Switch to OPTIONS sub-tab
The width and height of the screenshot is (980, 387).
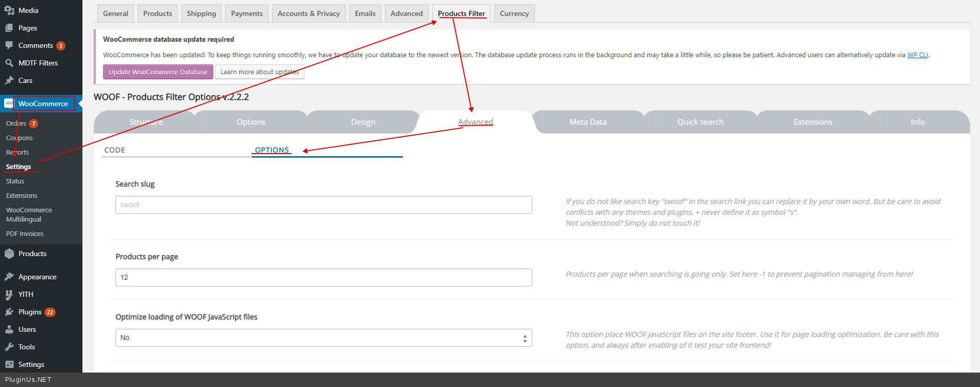point(272,150)
